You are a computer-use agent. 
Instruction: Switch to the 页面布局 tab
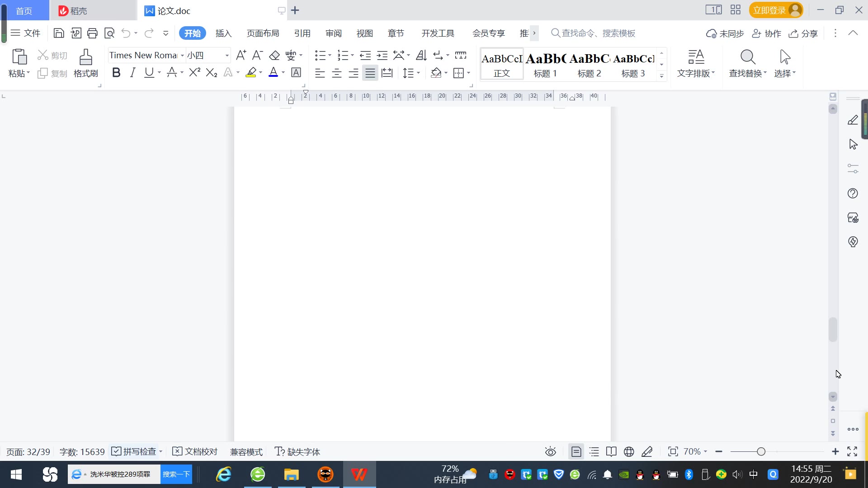click(x=263, y=33)
